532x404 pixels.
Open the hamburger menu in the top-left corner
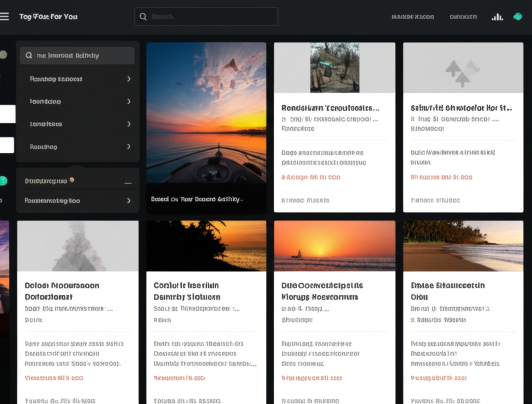[5, 17]
